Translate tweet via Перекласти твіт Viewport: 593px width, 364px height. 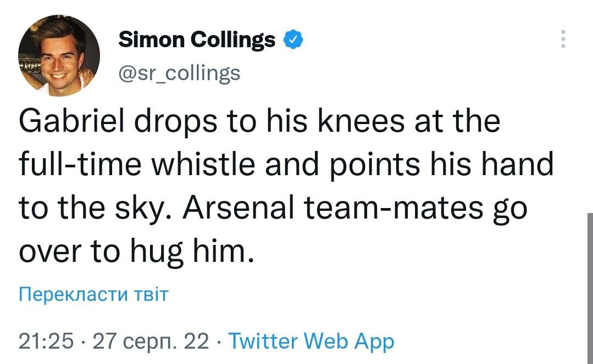click(93, 294)
